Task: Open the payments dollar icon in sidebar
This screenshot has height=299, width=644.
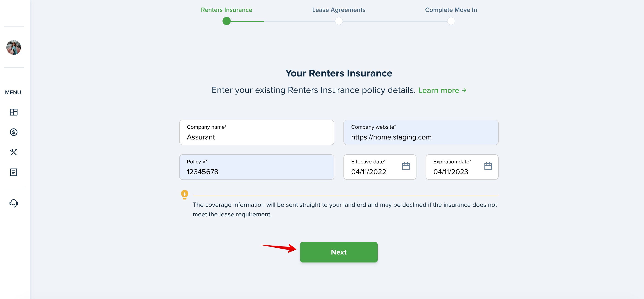Action: [x=13, y=132]
